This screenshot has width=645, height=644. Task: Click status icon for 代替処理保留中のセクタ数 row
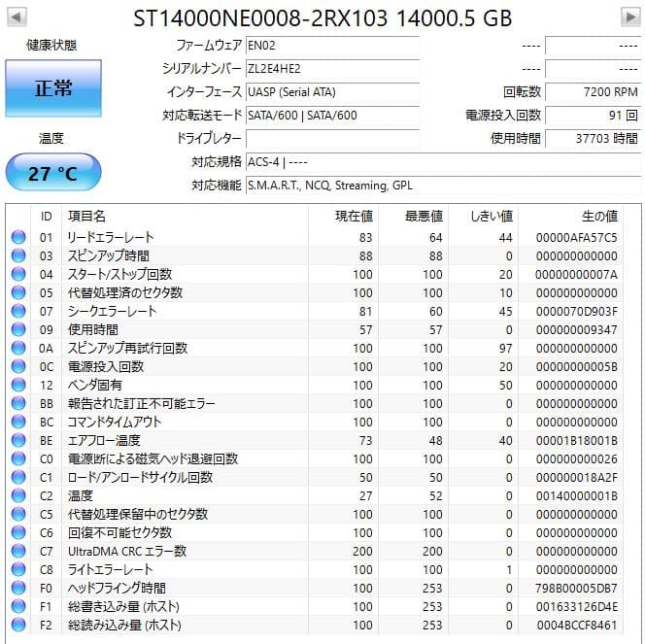(x=18, y=514)
